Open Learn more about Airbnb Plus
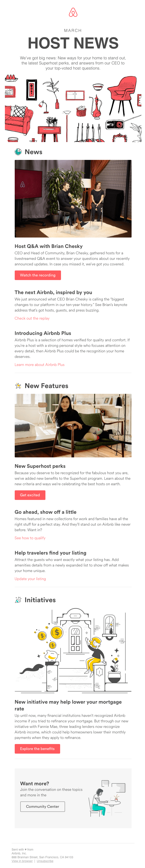Viewport: 145px width, 868px height. pos(39,365)
